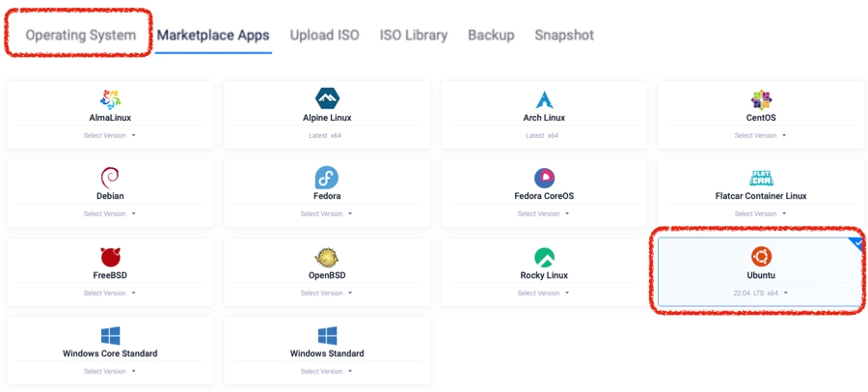The image size is (868, 392).
Task: Click the CentOS name text
Action: [x=761, y=118]
